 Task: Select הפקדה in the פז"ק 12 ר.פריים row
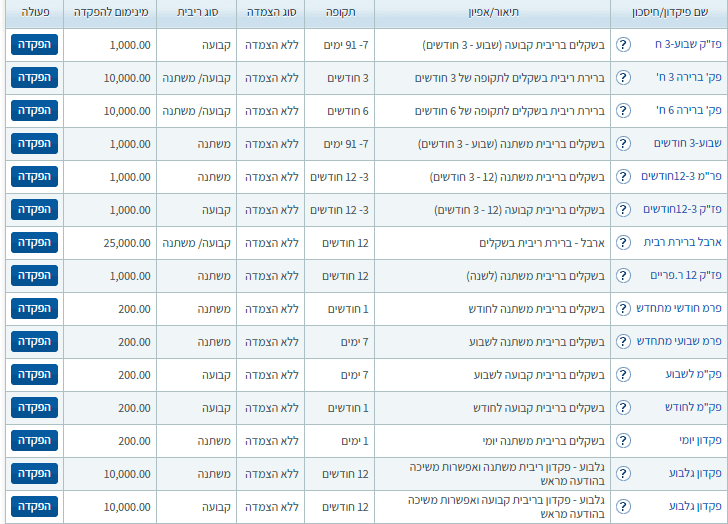click(34, 275)
